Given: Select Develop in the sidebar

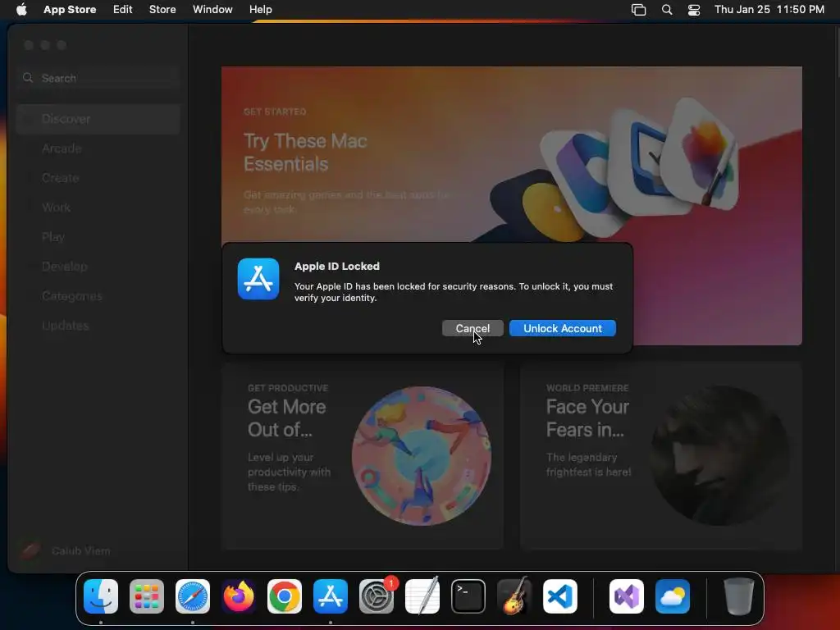Looking at the screenshot, I should point(98,267).
